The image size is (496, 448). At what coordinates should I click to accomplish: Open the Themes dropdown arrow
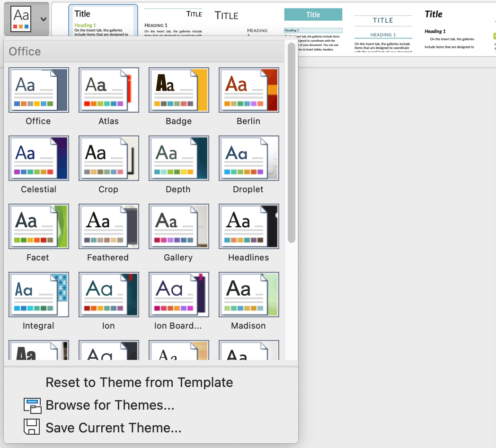coord(44,19)
